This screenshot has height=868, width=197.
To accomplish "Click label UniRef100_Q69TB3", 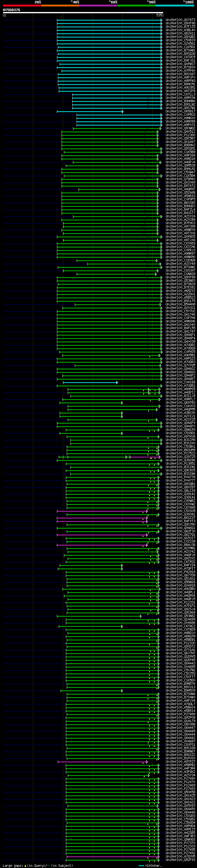I will [x=180, y=403].
